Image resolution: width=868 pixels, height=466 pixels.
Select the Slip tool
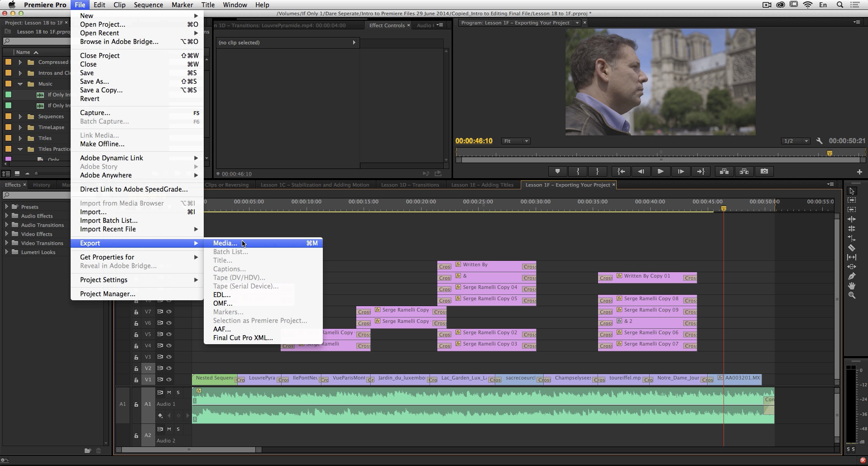pyautogui.click(x=852, y=257)
